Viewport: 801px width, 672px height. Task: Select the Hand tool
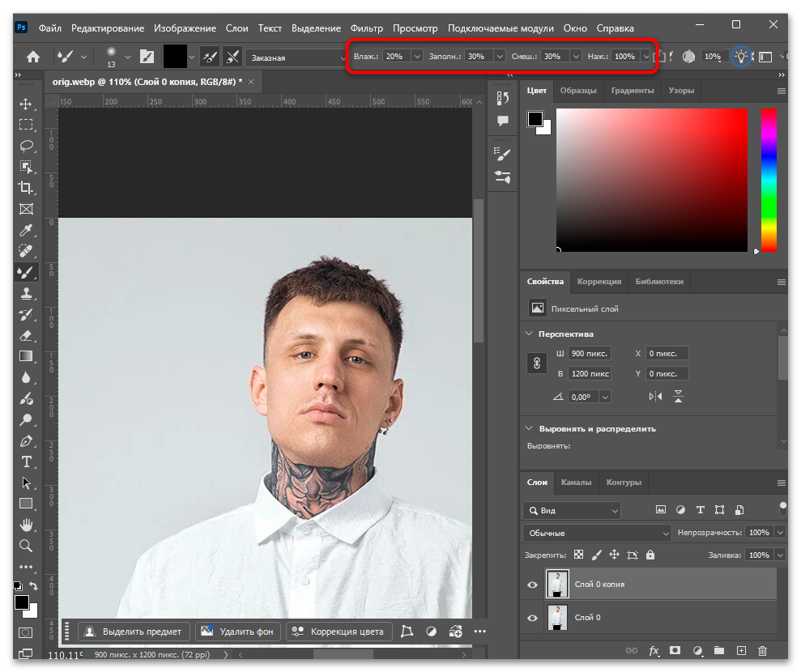(26, 525)
